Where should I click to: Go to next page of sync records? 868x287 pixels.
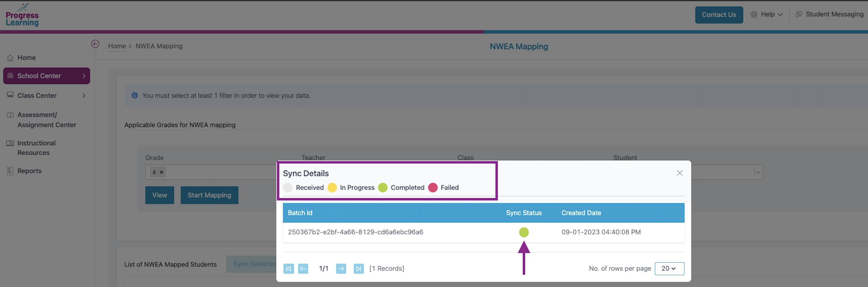click(341, 269)
